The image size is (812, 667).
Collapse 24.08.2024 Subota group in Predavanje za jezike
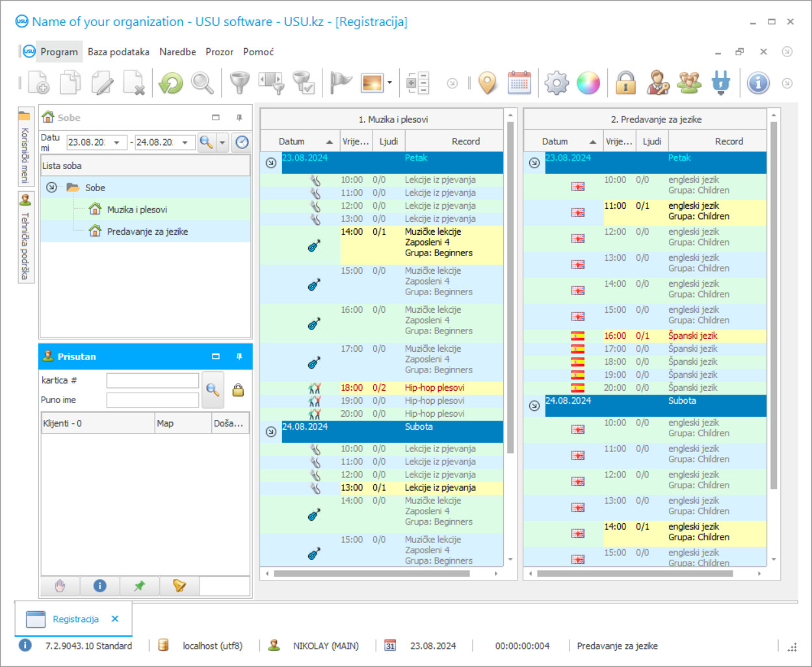tap(534, 406)
